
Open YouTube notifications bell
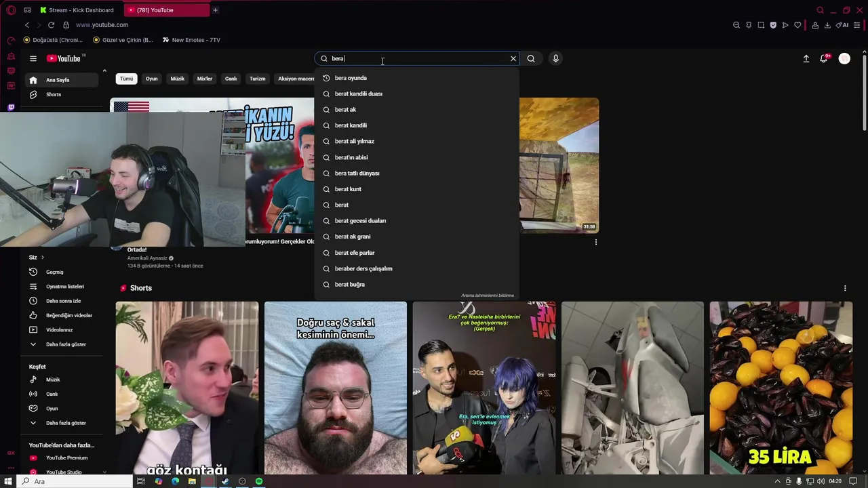pos(824,58)
